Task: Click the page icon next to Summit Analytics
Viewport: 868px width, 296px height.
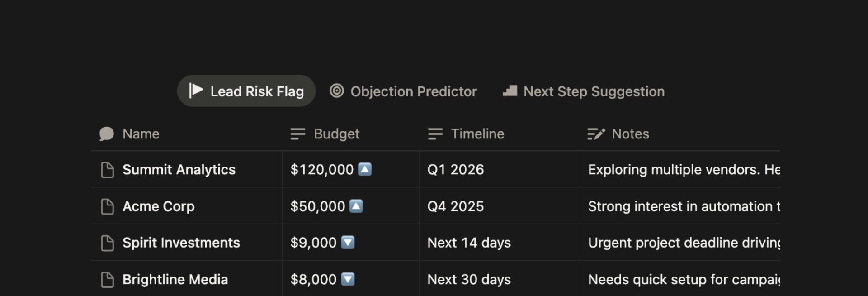Action: pos(107,169)
